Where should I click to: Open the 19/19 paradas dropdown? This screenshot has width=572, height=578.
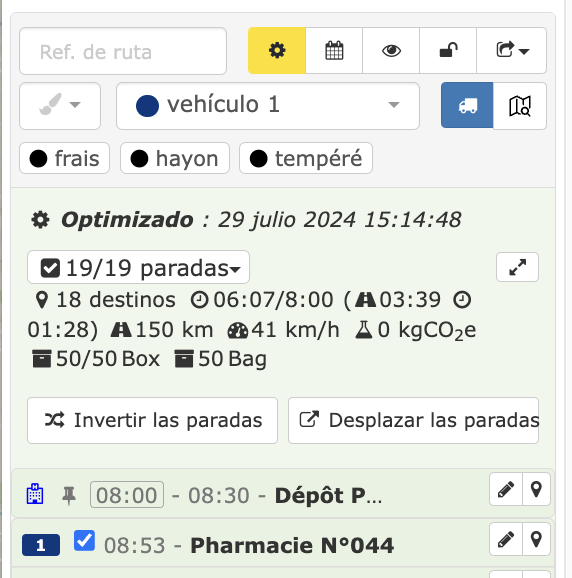coord(139,268)
